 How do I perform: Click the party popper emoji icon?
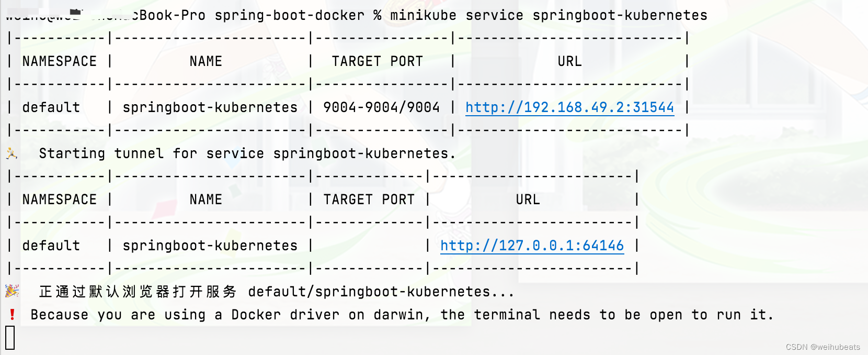click(x=12, y=291)
